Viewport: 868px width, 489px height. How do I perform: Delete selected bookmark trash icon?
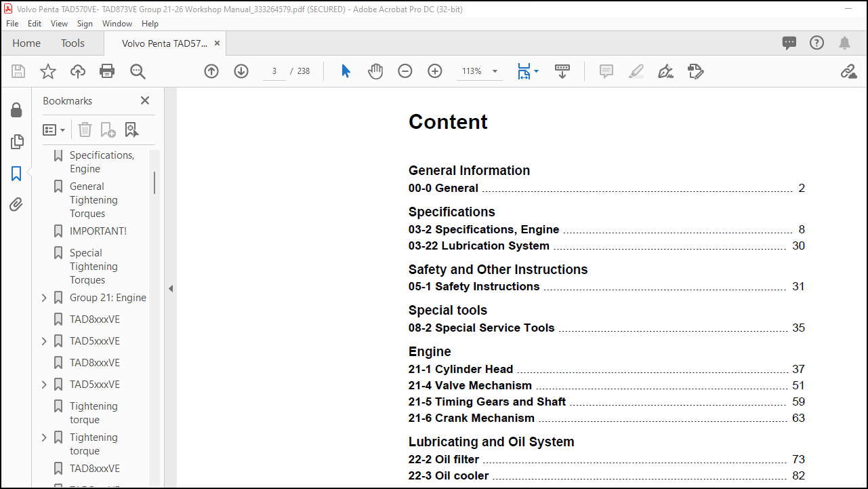click(85, 130)
